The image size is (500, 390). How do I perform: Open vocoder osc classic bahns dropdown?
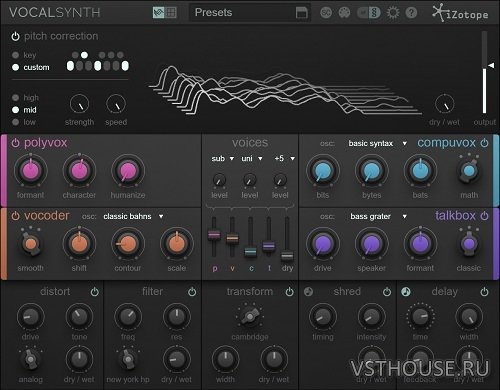point(133,216)
